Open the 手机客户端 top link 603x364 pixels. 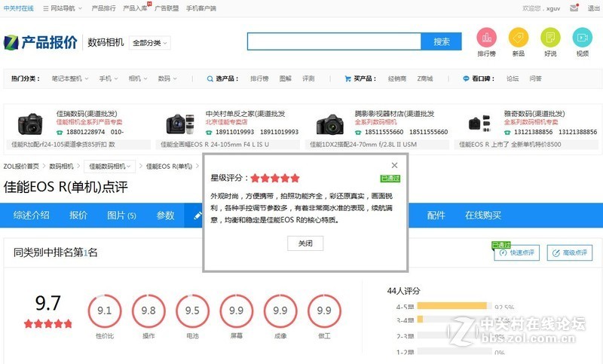click(200, 8)
